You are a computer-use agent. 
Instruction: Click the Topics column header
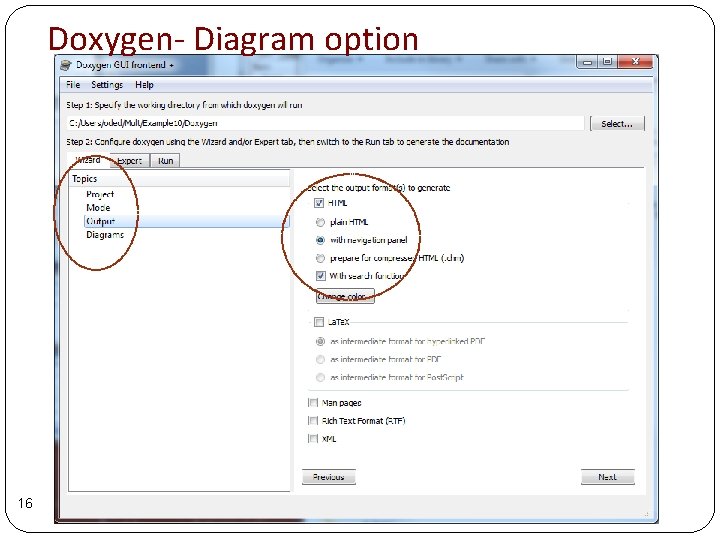click(x=180, y=179)
